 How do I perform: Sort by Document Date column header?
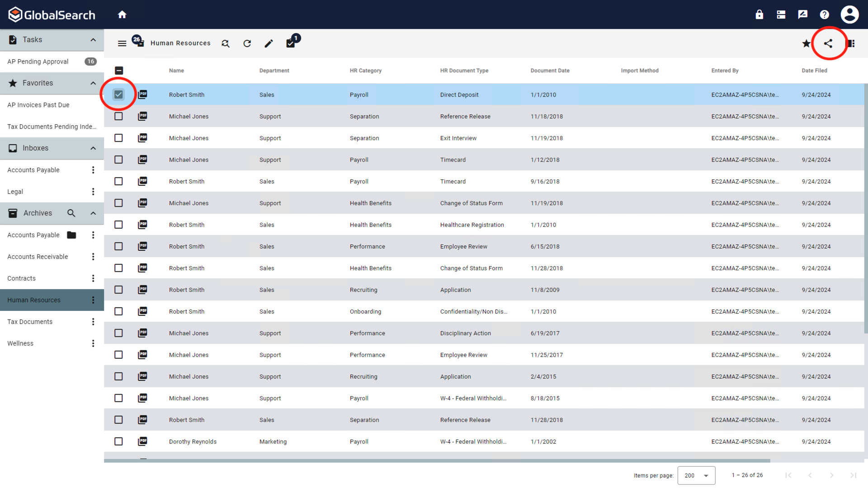550,70
